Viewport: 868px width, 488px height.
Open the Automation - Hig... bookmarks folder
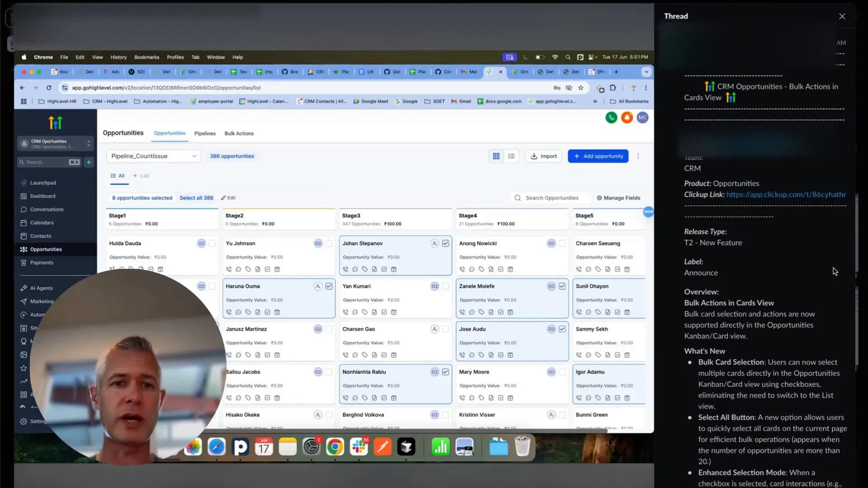[x=158, y=102]
